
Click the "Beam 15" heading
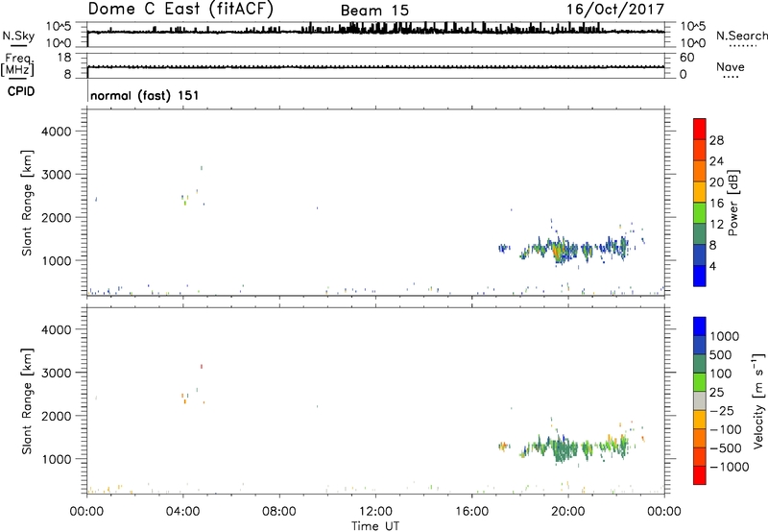point(374,11)
